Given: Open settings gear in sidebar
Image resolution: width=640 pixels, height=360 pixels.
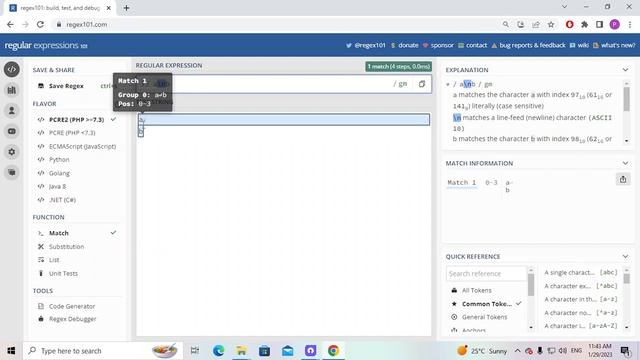Looking at the screenshot, I should pos(12,152).
